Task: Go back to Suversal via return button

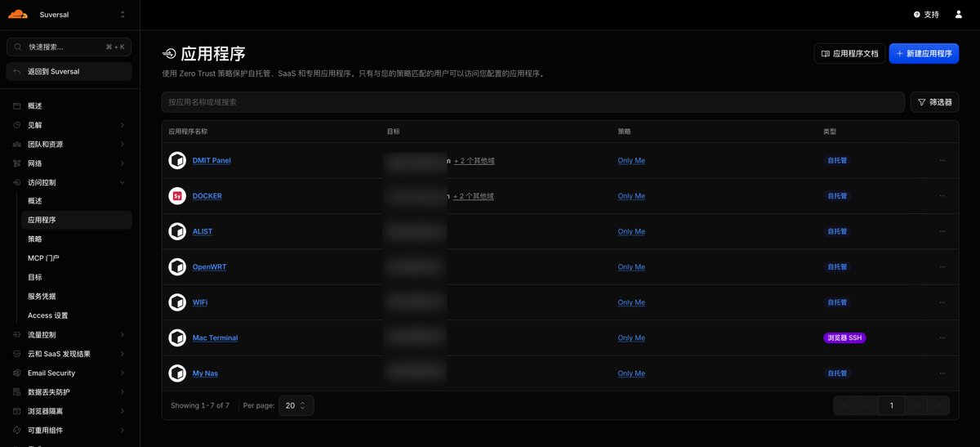Action: [69, 72]
